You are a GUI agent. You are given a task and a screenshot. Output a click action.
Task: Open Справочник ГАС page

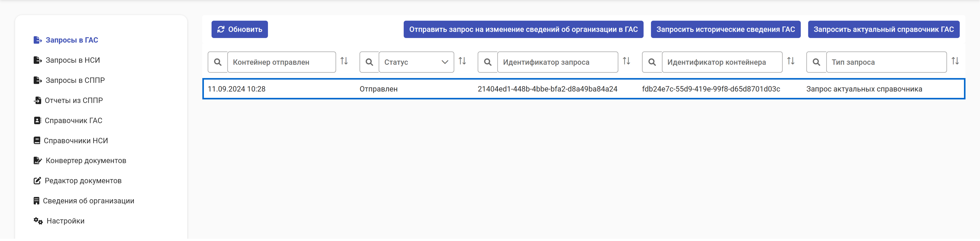pos(73,121)
